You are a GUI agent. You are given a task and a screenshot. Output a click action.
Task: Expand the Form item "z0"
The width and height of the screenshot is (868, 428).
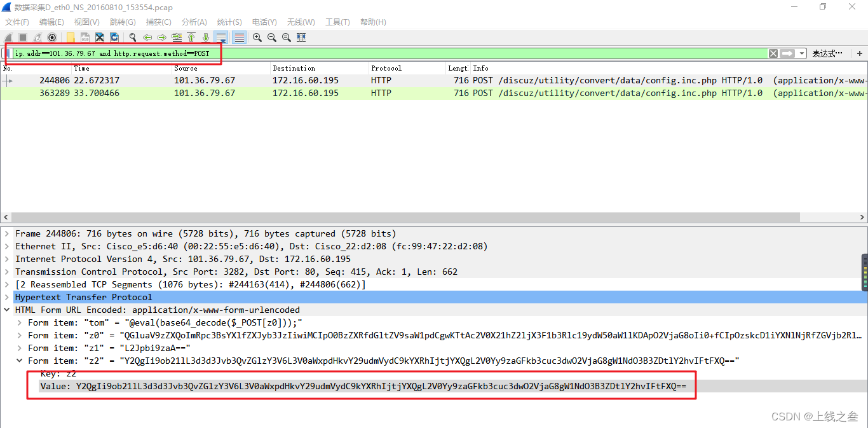coord(20,335)
